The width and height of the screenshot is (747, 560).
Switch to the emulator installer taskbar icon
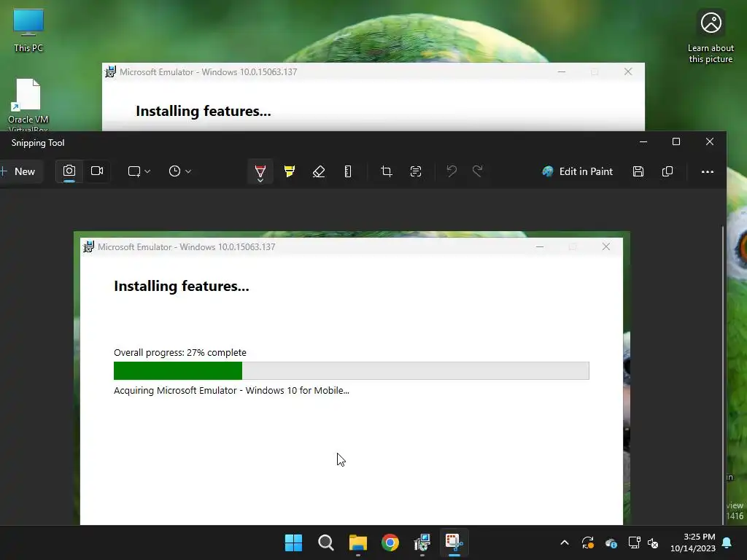(x=422, y=542)
